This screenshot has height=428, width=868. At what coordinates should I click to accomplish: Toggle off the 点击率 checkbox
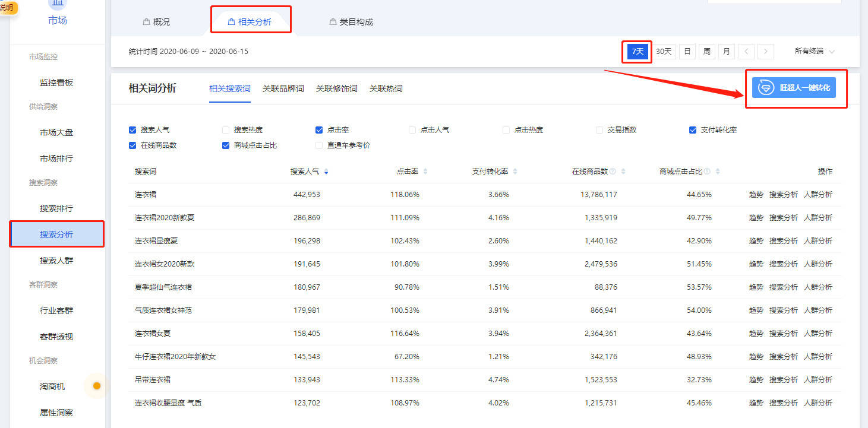pos(319,130)
